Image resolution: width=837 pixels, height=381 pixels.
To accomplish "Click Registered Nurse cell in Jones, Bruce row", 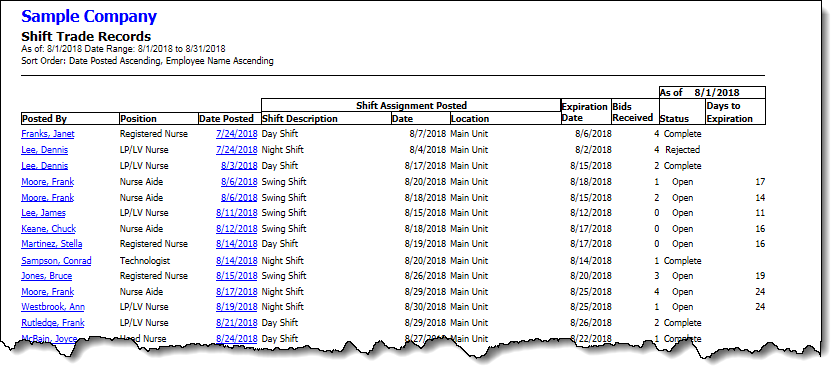I will point(154,276).
